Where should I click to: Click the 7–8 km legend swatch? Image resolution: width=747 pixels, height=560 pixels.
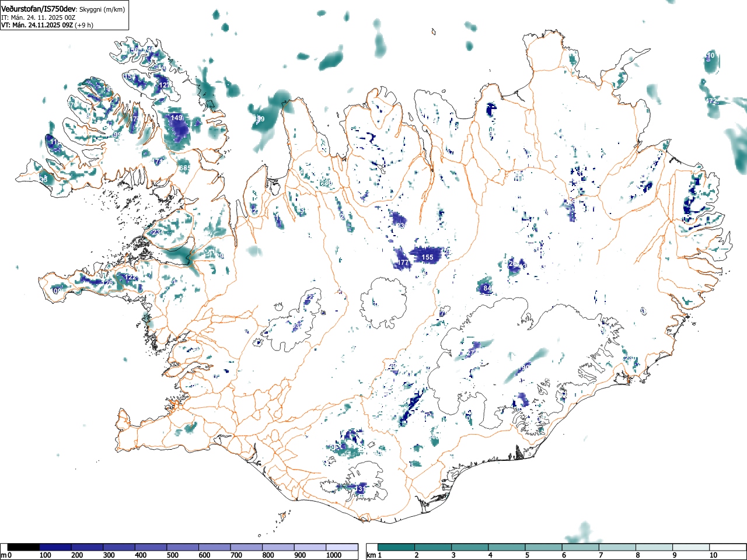617,547
